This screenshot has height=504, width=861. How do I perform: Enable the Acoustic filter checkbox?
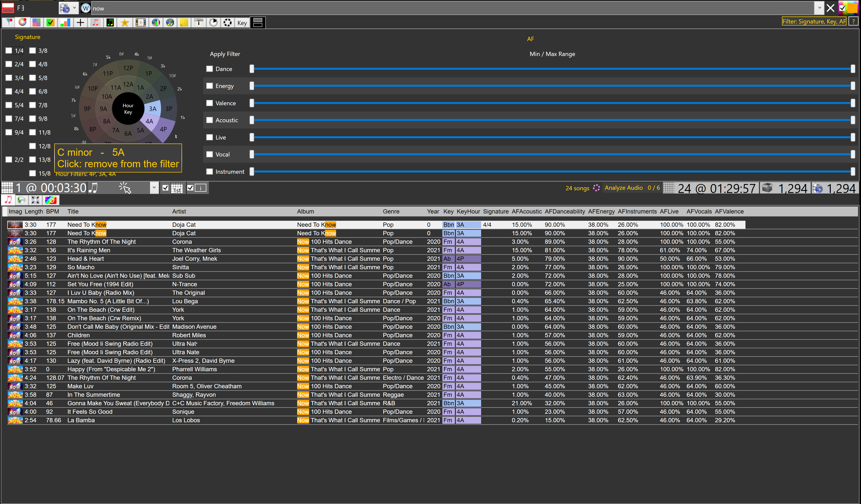tap(210, 120)
